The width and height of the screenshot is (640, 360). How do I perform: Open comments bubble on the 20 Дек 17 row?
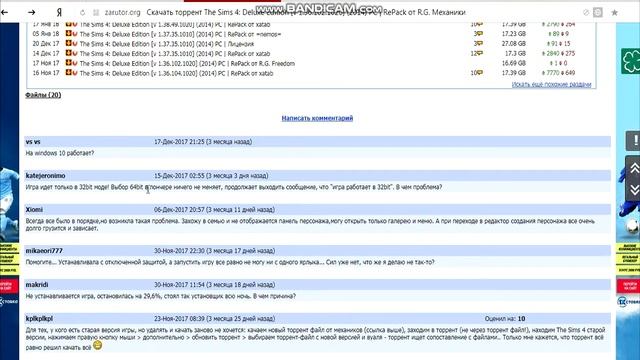click(480, 44)
